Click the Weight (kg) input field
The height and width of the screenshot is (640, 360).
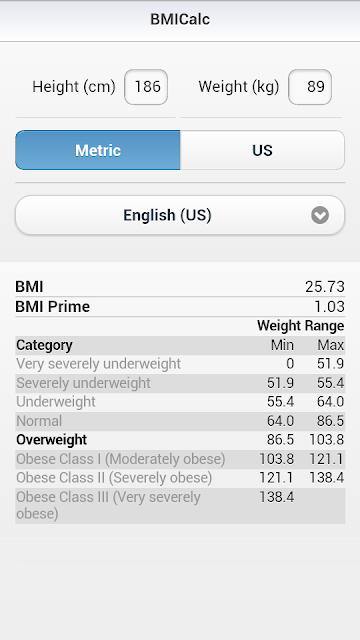pos(310,87)
